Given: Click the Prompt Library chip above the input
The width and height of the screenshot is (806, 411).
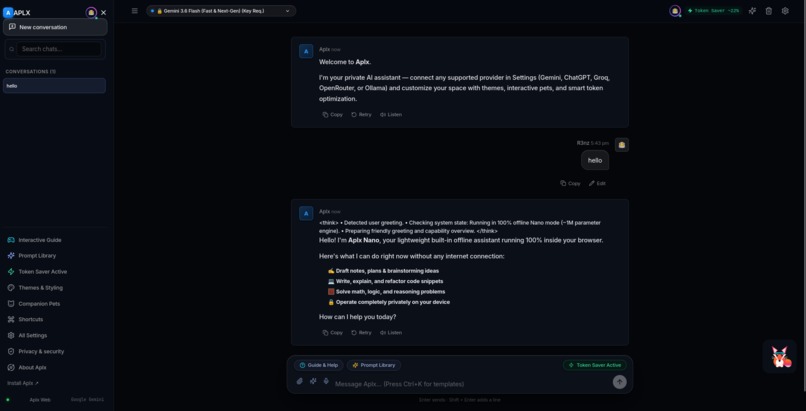Looking at the screenshot, I should (x=374, y=365).
